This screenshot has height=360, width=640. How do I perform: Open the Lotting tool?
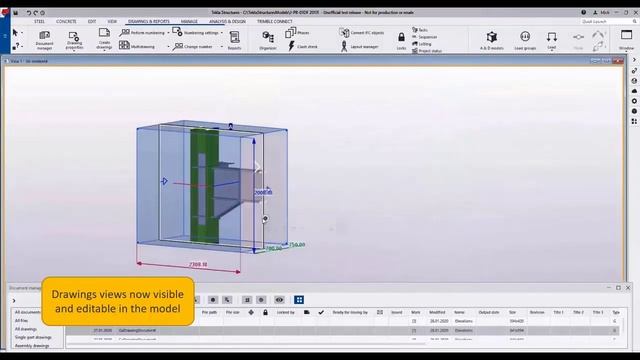[x=422, y=44]
